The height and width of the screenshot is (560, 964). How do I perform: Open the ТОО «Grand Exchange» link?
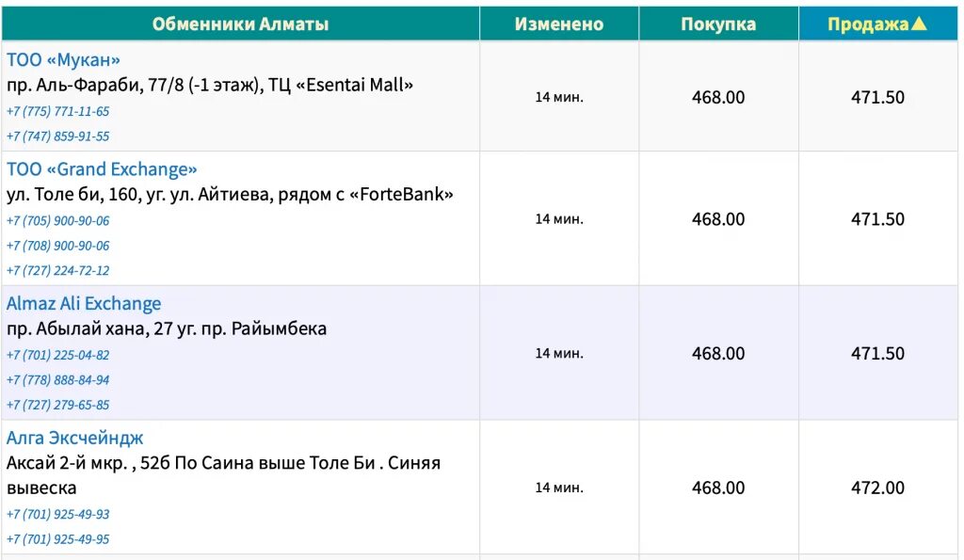tap(102, 169)
